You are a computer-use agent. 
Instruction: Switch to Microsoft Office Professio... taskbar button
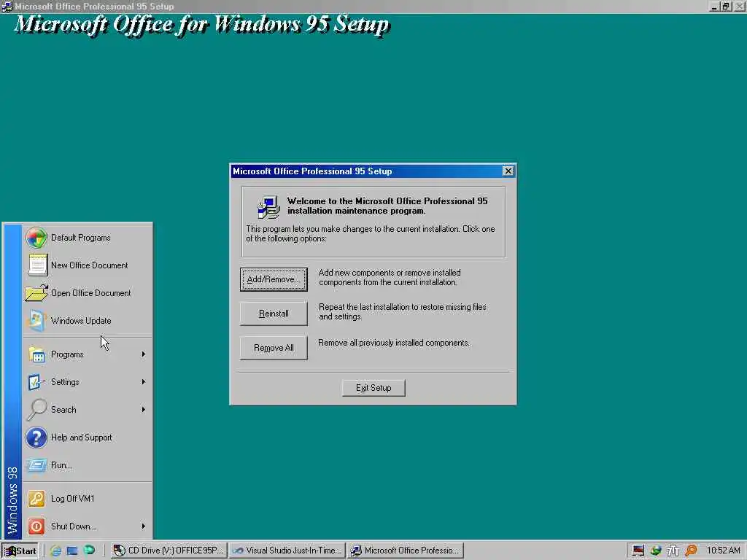pyautogui.click(x=406, y=551)
